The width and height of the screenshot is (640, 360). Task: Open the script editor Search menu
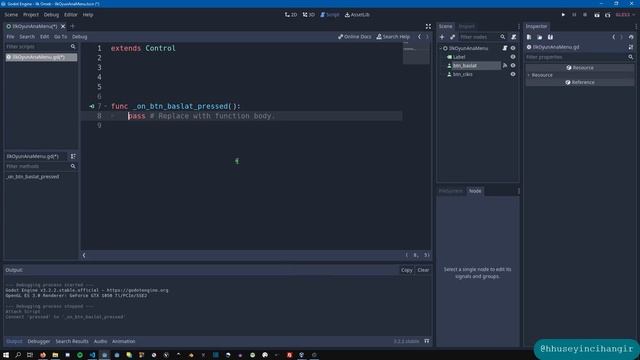(27, 37)
